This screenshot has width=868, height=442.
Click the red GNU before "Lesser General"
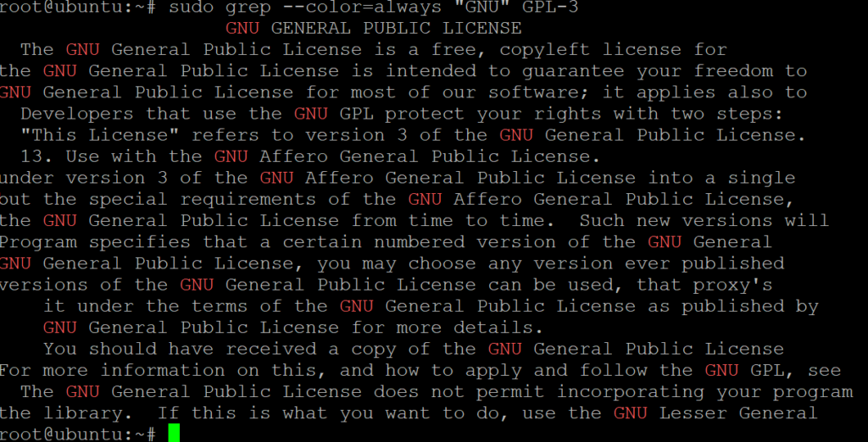630,413
